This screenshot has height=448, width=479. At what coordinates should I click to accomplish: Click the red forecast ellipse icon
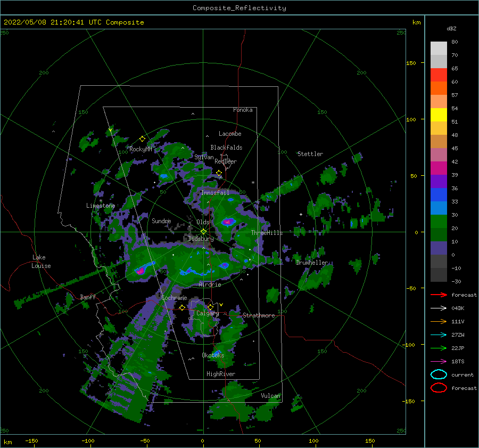pyautogui.click(x=439, y=388)
